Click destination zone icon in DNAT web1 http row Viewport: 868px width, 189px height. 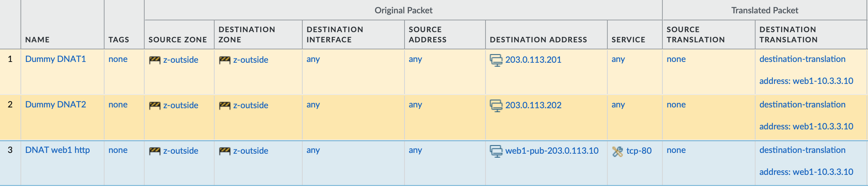coord(224,151)
